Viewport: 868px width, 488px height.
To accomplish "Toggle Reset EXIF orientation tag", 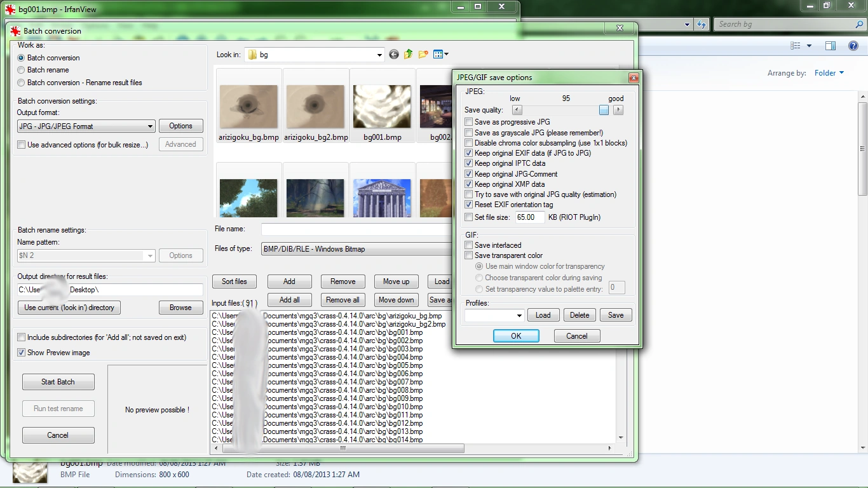I will click(x=469, y=205).
